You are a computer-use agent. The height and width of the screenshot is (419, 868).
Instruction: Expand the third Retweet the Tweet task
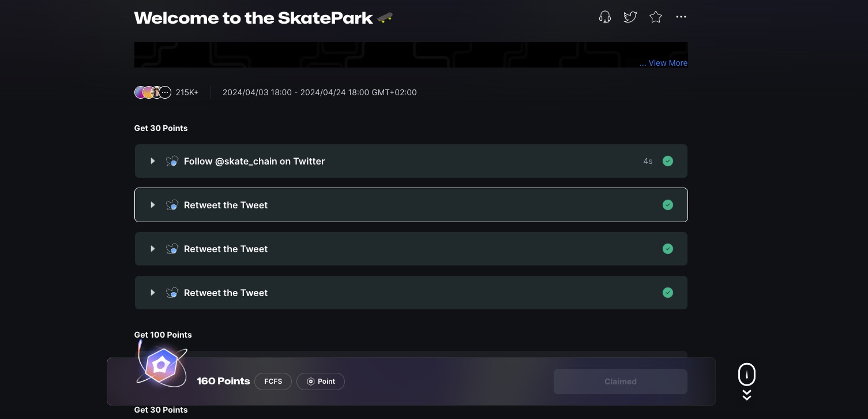tap(153, 293)
